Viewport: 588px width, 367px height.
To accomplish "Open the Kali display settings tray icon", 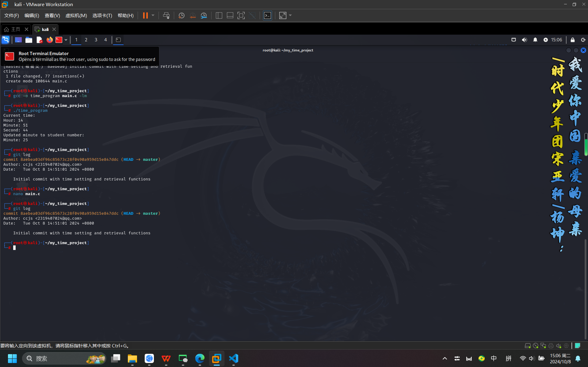I will 514,40.
